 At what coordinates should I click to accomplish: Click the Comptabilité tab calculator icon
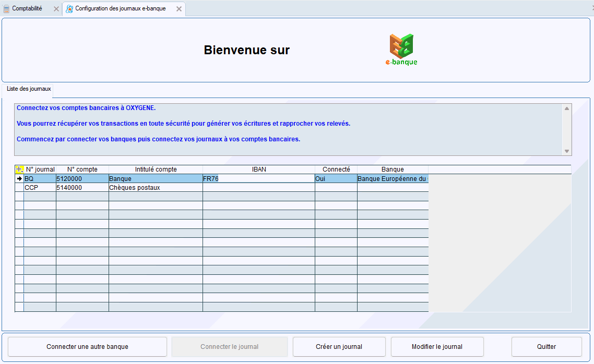[x=6, y=9]
